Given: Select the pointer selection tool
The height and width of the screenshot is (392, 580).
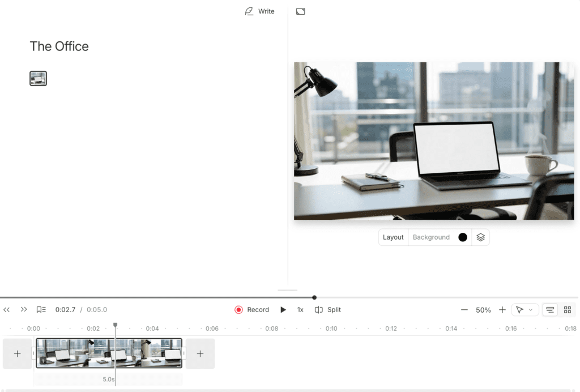Looking at the screenshot, I should click(520, 309).
